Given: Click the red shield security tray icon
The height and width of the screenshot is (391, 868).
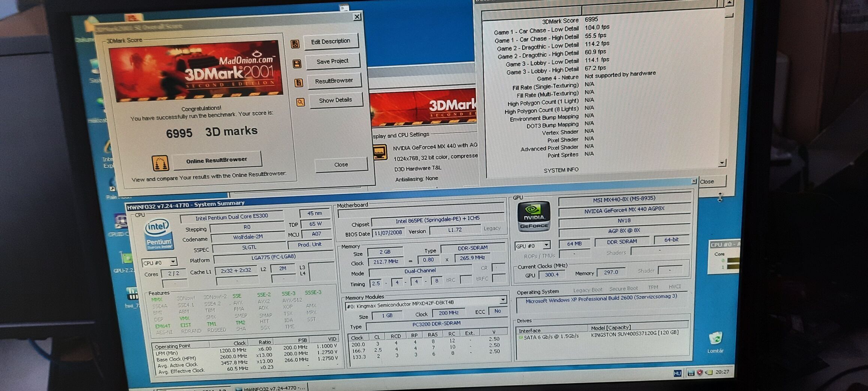Looking at the screenshot, I should (x=700, y=372).
